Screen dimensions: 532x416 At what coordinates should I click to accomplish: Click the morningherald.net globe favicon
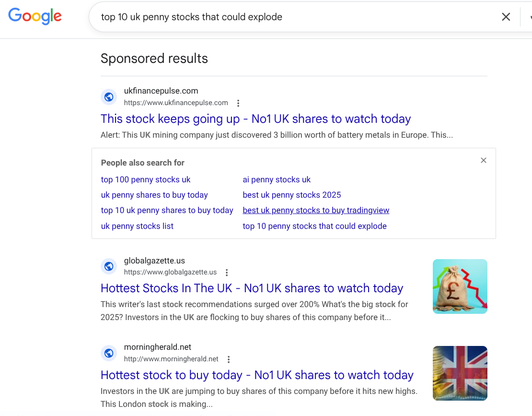pyautogui.click(x=109, y=353)
